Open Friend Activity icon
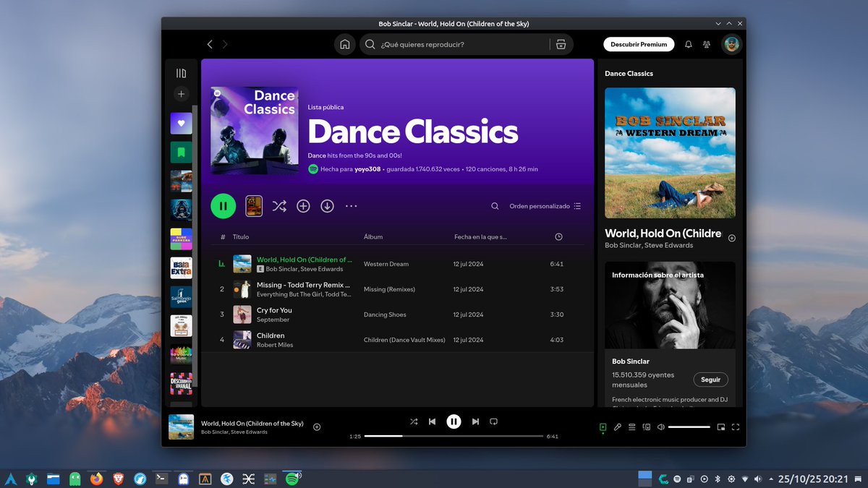 [x=707, y=44]
